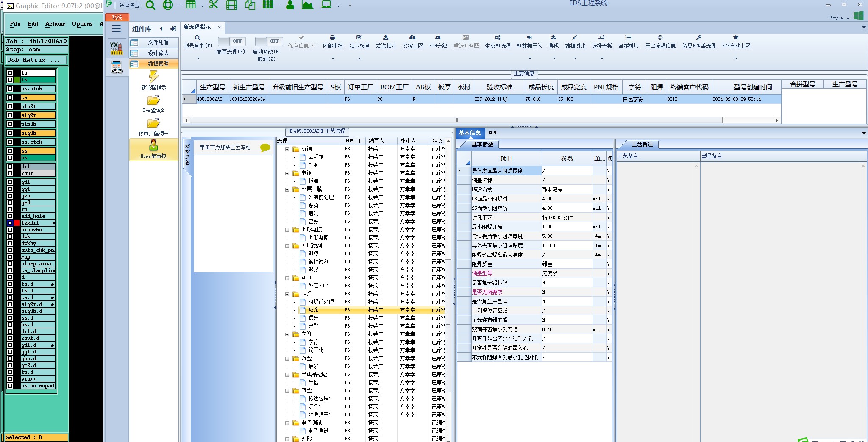Open dropdown arrow under MI数据导入

(529, 59)
